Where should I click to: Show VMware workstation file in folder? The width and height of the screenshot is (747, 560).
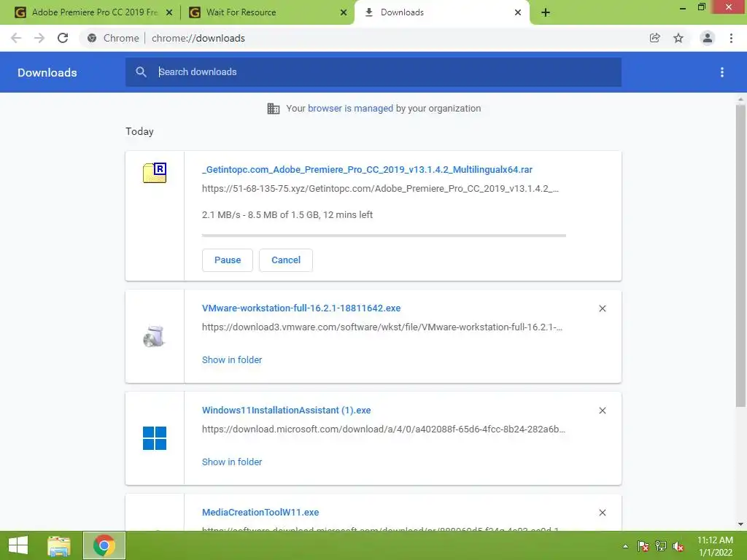(232, 360)
